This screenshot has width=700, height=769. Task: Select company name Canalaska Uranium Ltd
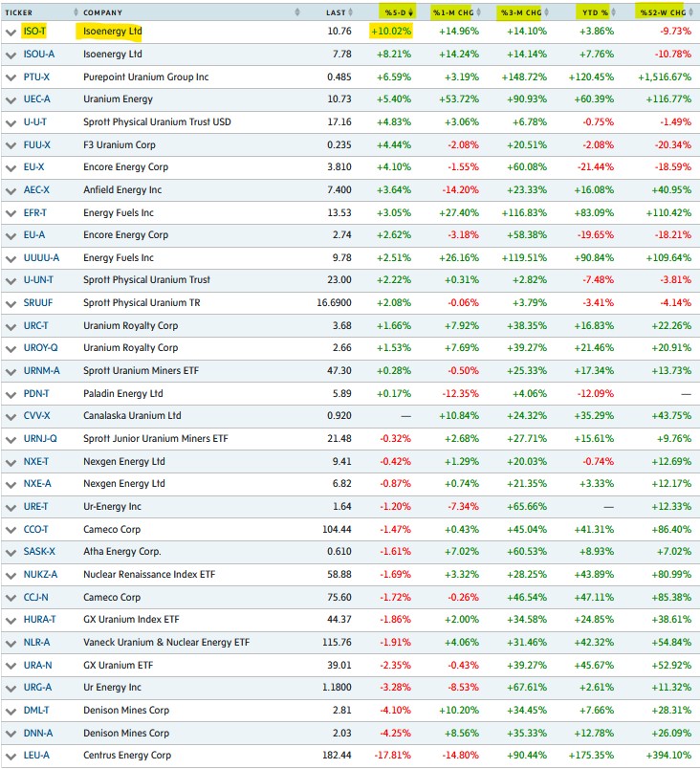point(132,416)
